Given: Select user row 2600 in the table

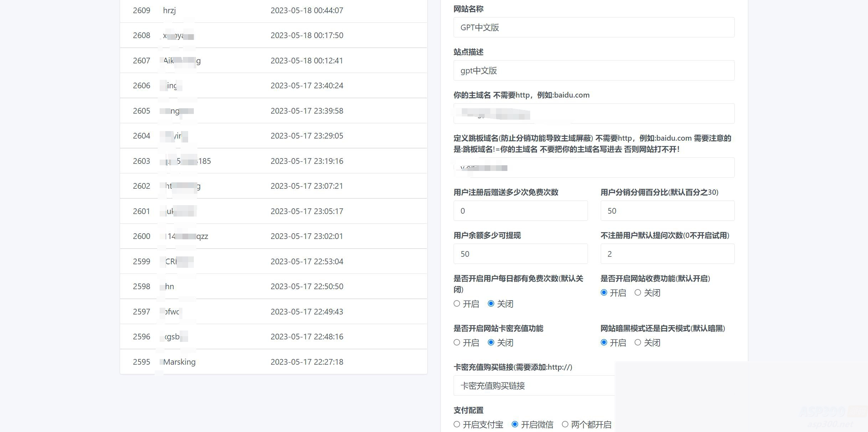Looking at the screenshot, I should coord(273,236).
